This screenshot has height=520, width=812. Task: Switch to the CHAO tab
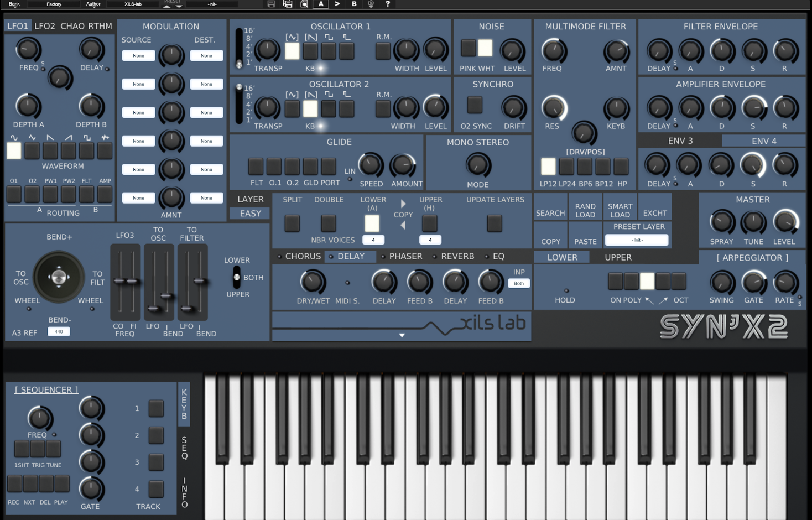[x=73, y=26]
